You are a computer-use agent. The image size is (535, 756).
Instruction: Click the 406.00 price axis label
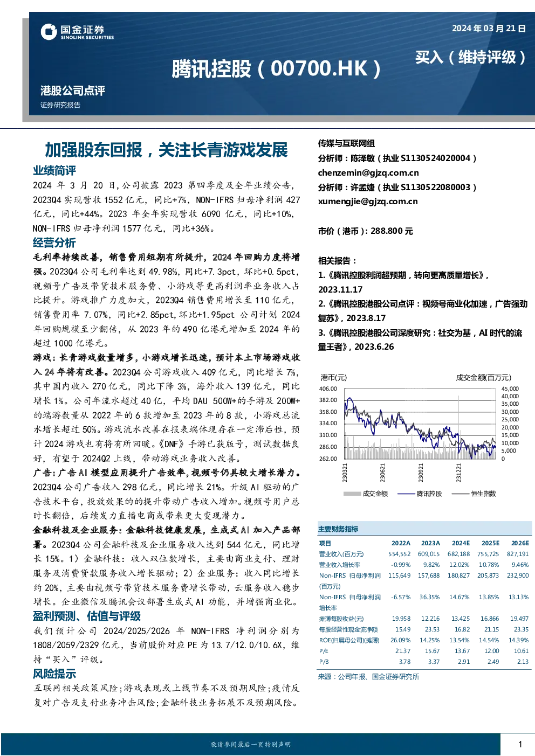coord(328,389)
